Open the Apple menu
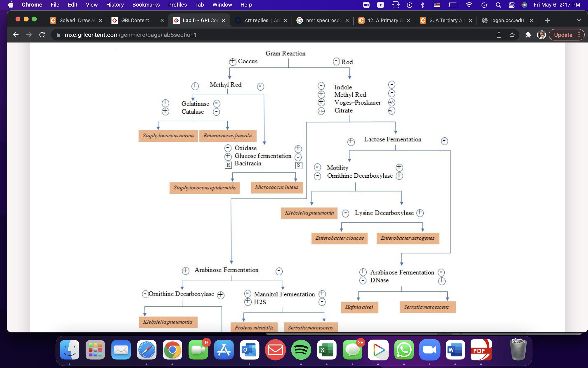588x368 pixels. [11, 5]
